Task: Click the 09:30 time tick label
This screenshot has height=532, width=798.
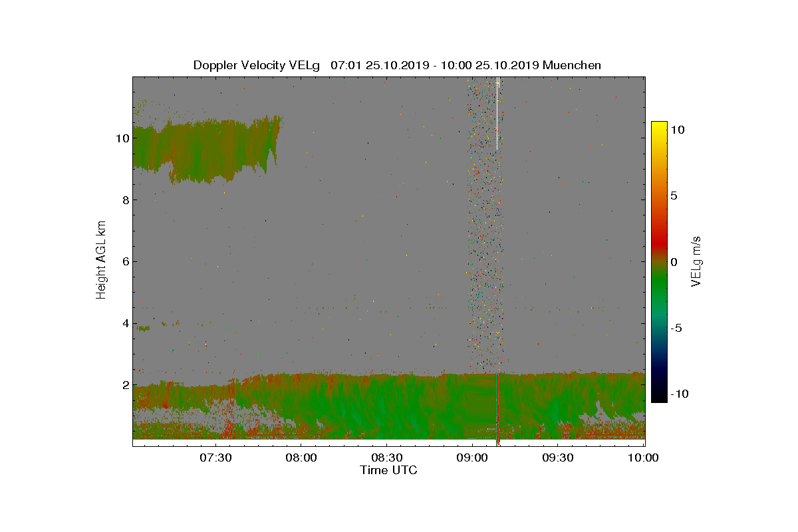Action: coord(559,458)
